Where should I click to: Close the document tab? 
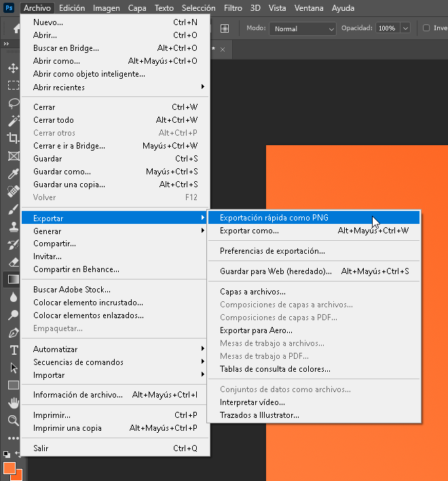click(x=223, y=50)
